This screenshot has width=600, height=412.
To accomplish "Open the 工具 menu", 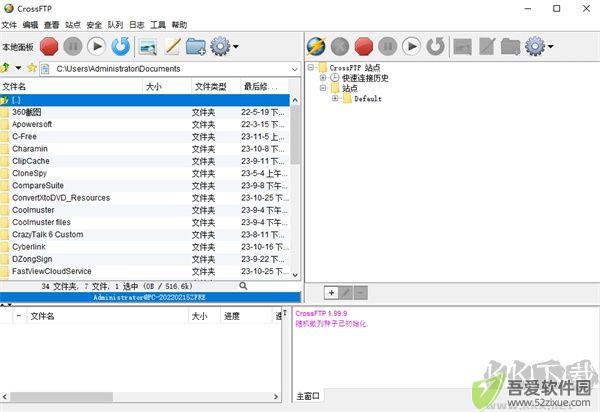I will pyautogui.click(x=158, y=25).
